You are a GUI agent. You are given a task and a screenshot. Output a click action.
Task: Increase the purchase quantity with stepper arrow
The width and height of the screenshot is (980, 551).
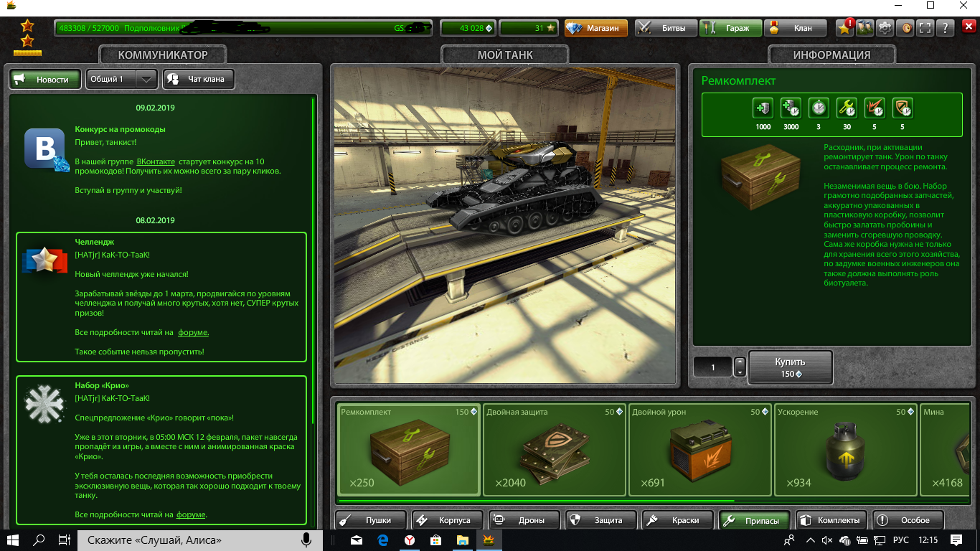pyautogui.click(x=740, y=362)
